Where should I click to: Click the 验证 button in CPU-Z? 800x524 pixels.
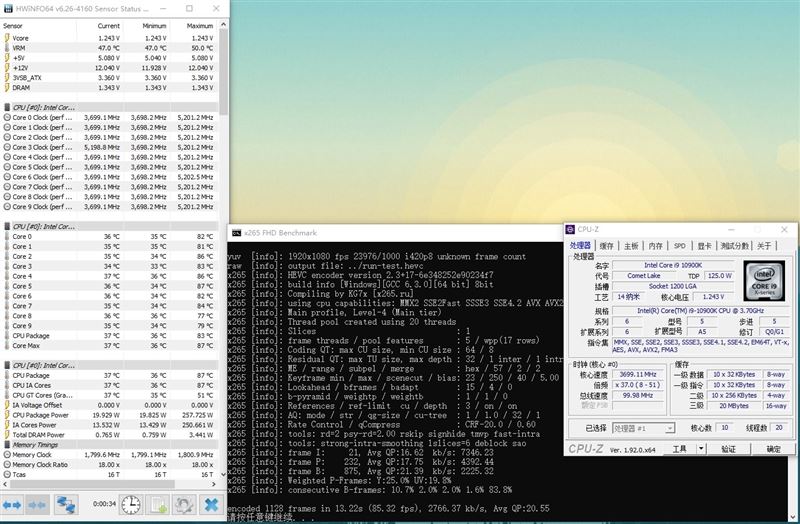729,449
